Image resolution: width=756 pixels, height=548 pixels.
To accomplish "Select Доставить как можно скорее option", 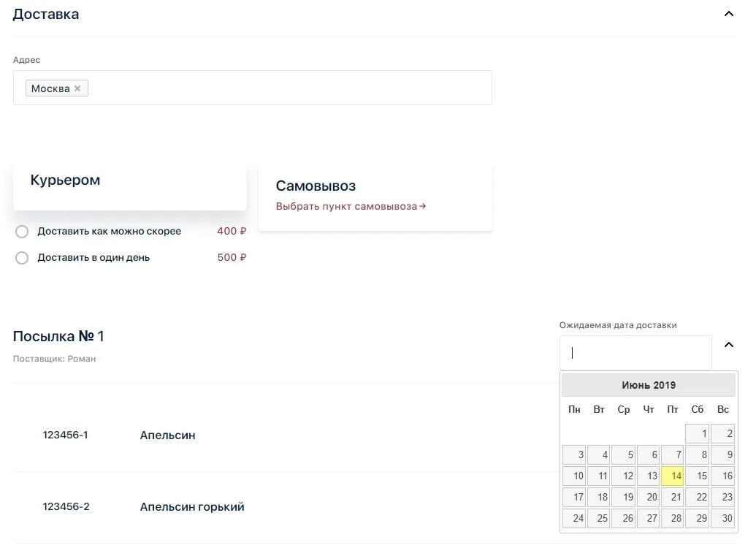I will 22,232.
